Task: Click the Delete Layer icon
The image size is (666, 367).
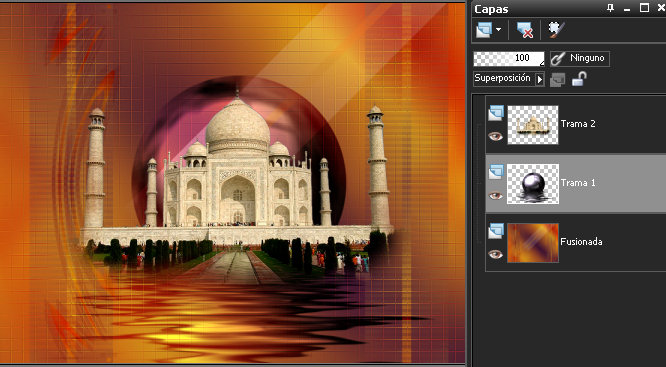Action: (x=525, y=31)
